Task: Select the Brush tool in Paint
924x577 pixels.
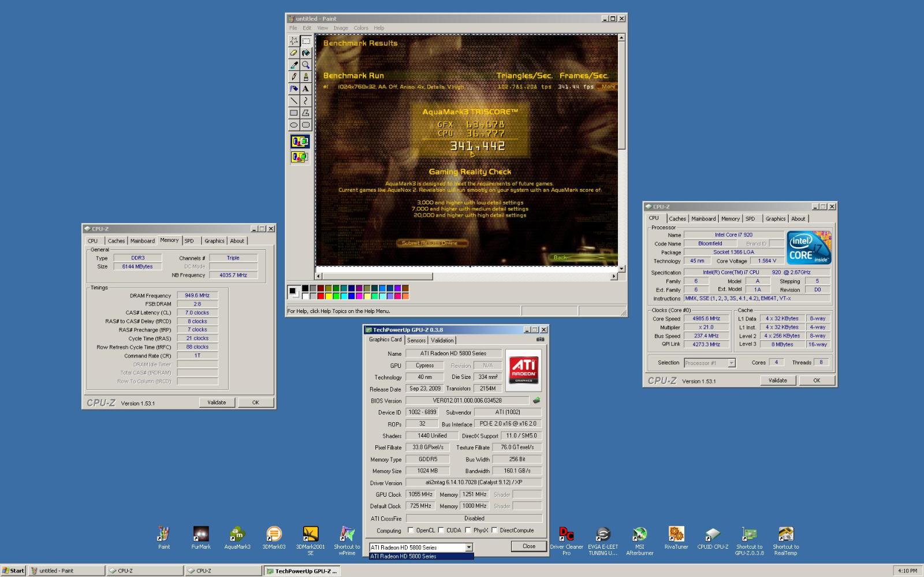Action: pos(305,77)
